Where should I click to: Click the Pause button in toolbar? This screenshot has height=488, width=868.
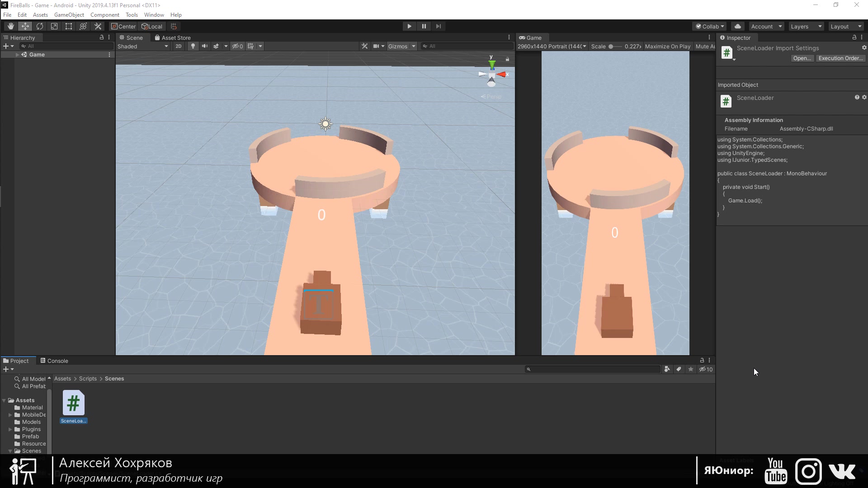pyautogui.click(x=424, y=26)
